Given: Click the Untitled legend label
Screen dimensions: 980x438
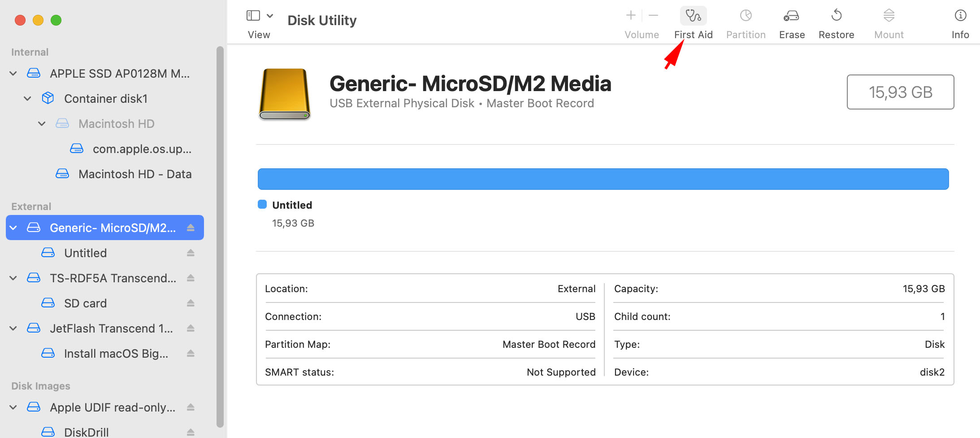Looking at the screenshot, I should [x=292, y=205].
